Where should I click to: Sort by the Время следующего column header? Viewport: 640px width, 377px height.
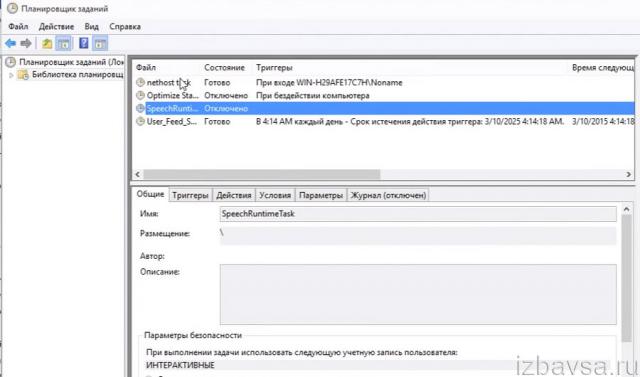603,67
